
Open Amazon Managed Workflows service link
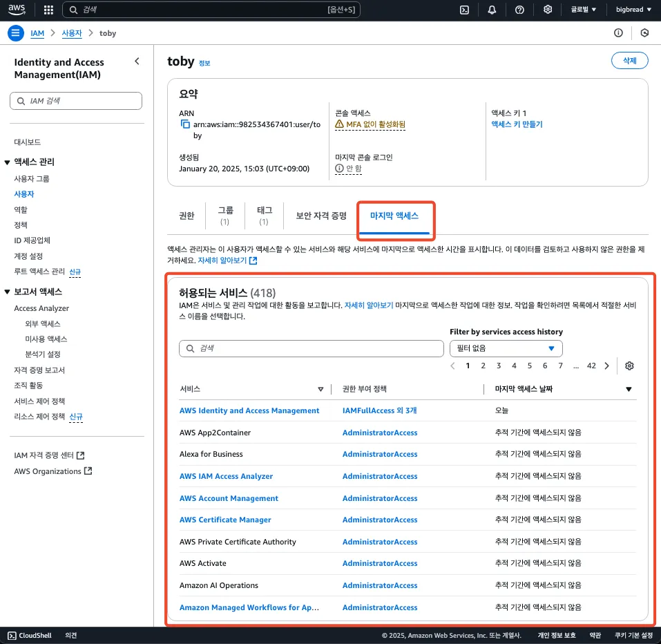[249, 607]
